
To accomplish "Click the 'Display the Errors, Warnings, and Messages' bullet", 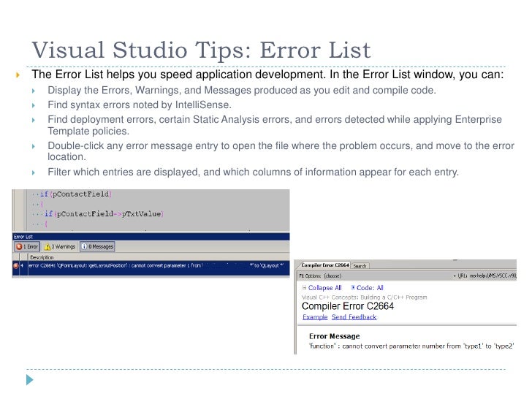I will pos(242,91).
